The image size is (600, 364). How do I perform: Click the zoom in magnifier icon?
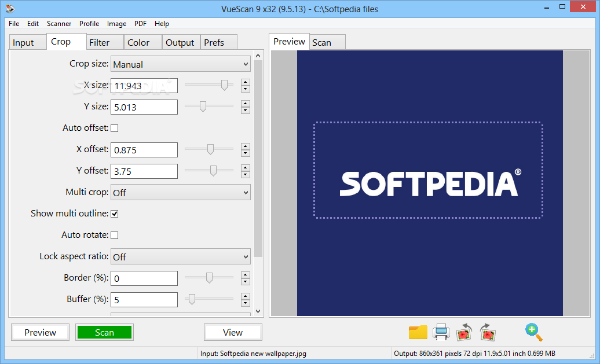point(534,332)
